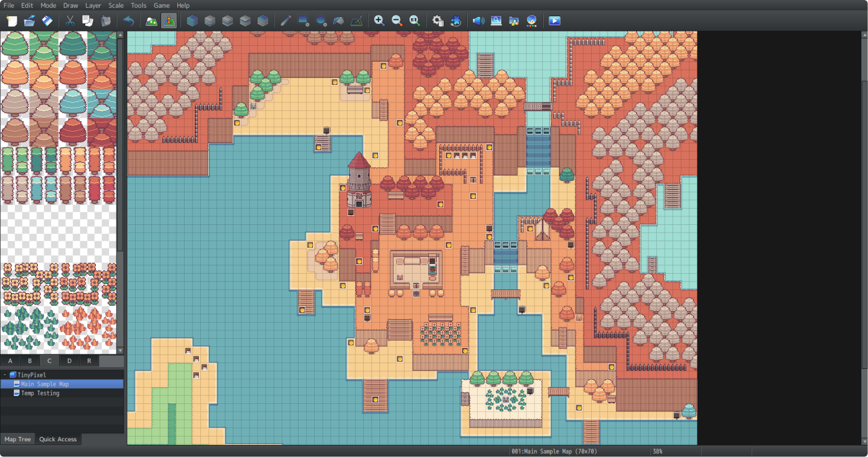868x457 pixels.
Task: Select the Shadow Pen tool
Action: [x=356, y=21]
